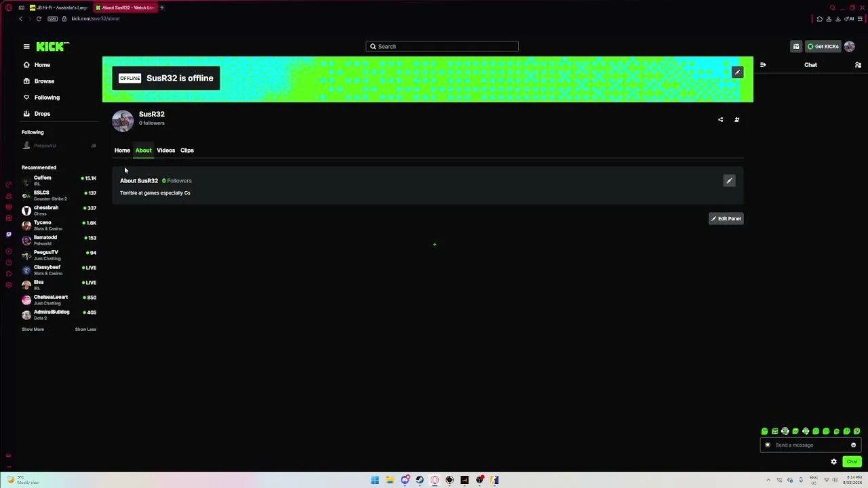
Task: Click the green Chat send button
Action: tap(852, 462)
